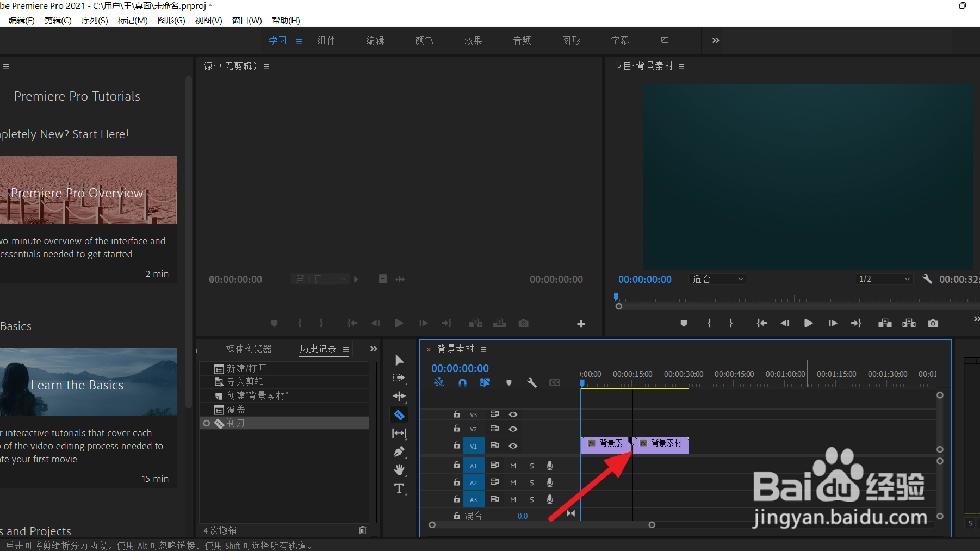Expand hidden panel tabs next to 历史记录
The width and height of the screenshot is (980, 551).
[x=374, y=349]
